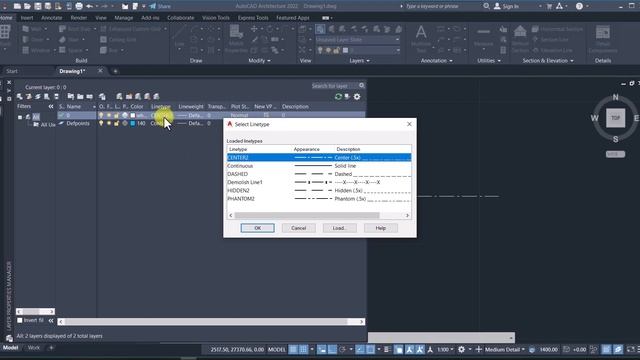Viewport: 640px width, 360px height.
Task: Click the Share button in title bar
Action: (160, 6)
